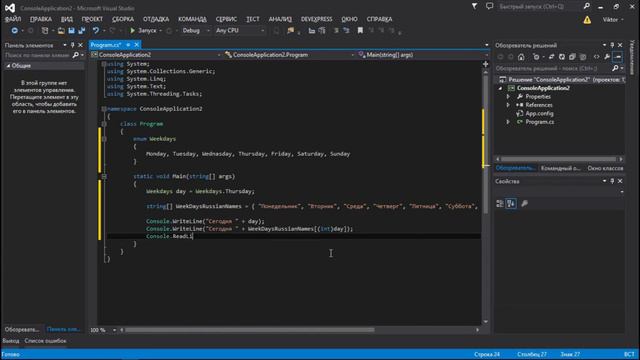The height and width of the screenshot is (360, 640).
Task: Close the Program.cs tab
Action: click(x=136, y=45)
